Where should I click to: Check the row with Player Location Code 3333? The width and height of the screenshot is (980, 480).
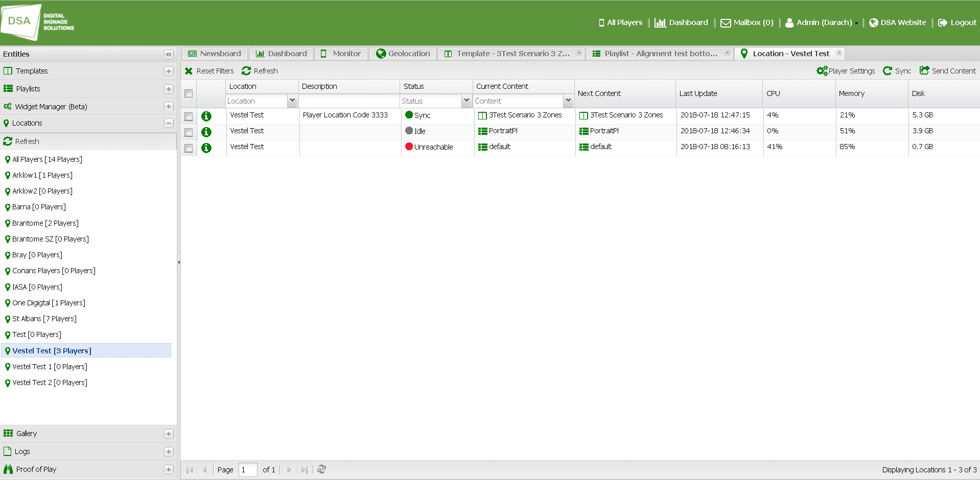[x=189, y=116]
